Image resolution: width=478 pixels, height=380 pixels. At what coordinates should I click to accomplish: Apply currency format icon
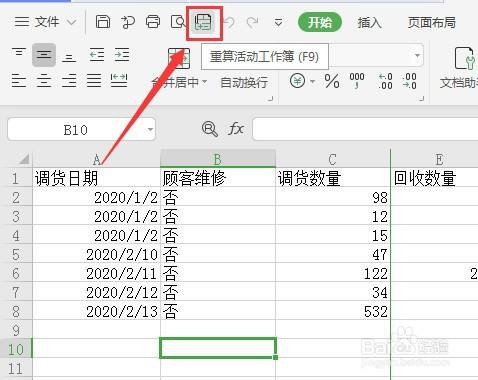pyautogui.click(x=297, y=81)
